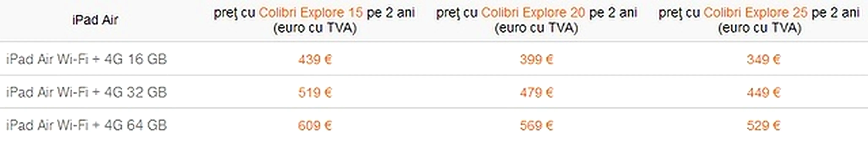Click the 519 € price
This screenshot has width=868, height=148.
click(x=315, y=92)
